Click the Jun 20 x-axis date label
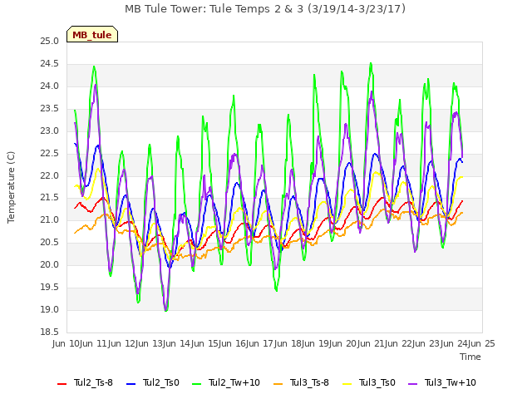 click(x=343, y=343)
